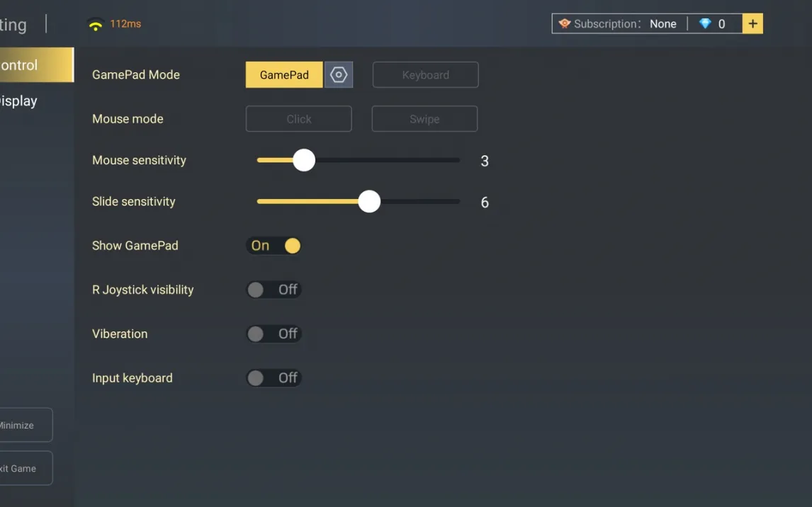Viewport: 812px width, 507px height.
Task: Open GamePad layout settings hexagon icon
Action: (x=339, y=75)
